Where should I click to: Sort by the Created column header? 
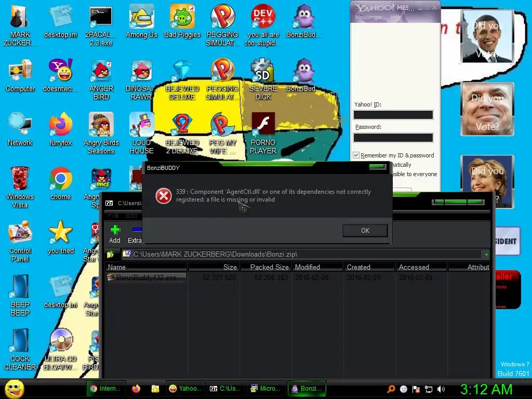(x=369, y=268)
